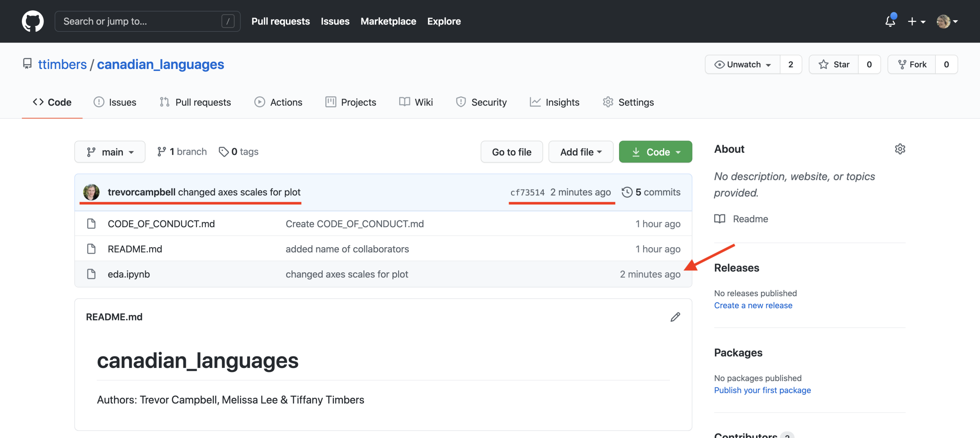Click trevorcampbell's commit avatar

pyautogui.click(x=91, y=192)
